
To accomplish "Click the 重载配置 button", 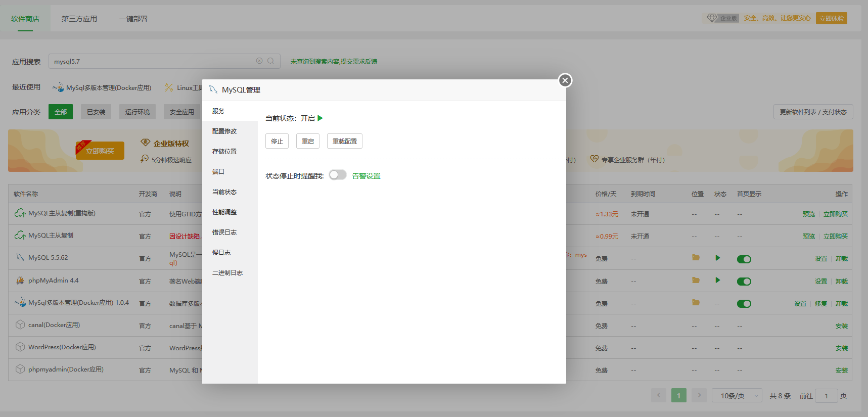I will [345, 141].
